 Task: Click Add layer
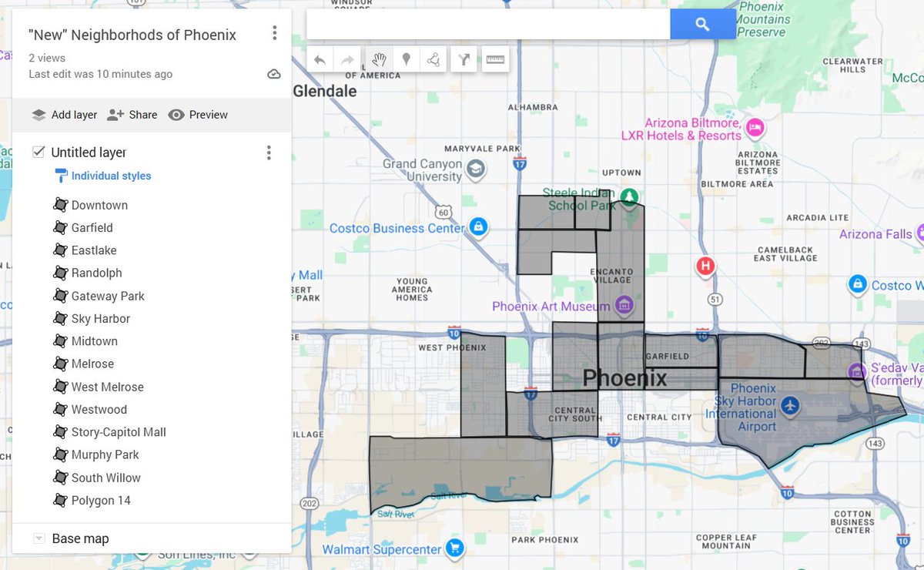[65, 115]
